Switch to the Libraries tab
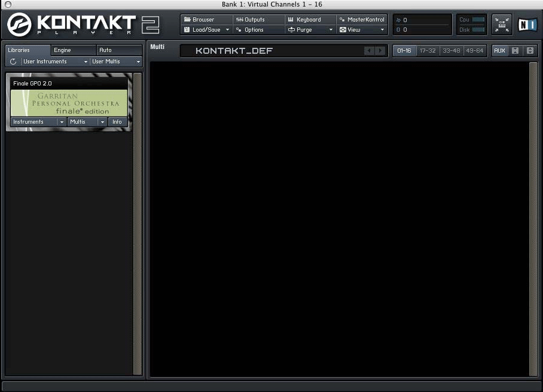The width and height of the screenshot is (543, 392). click(28, 50)
